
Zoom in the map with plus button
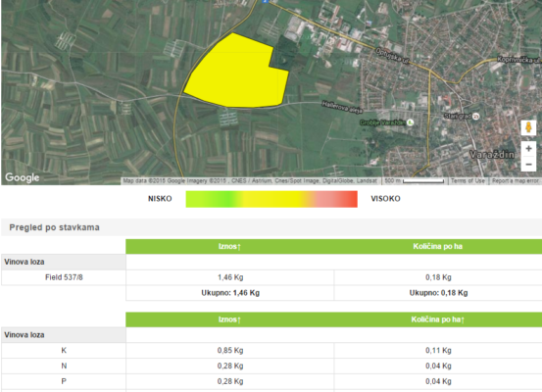click(528, 149)
